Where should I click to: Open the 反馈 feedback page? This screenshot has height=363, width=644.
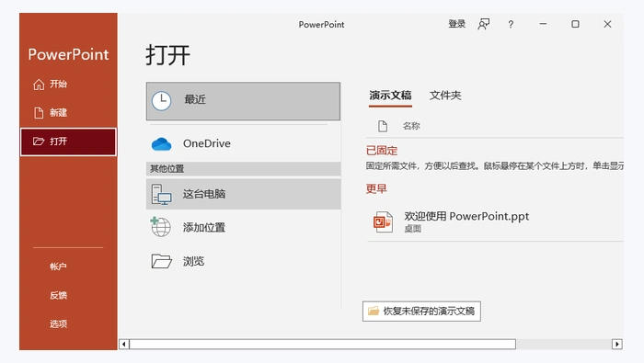tap(58, 295)
